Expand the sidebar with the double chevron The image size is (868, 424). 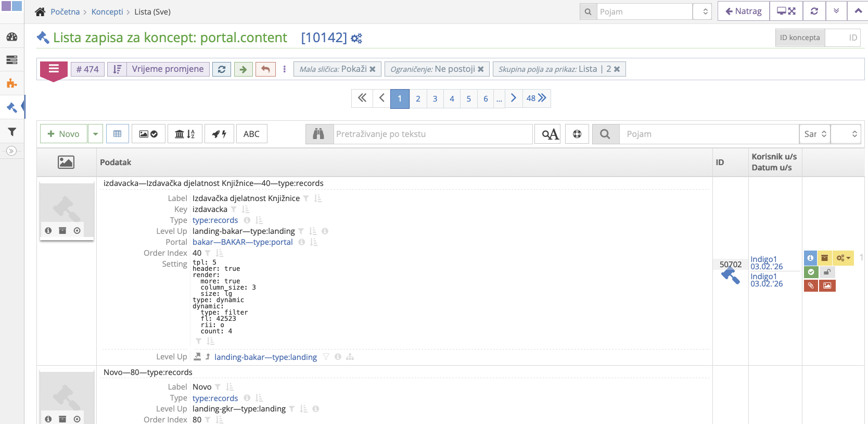tap(11, 151)
